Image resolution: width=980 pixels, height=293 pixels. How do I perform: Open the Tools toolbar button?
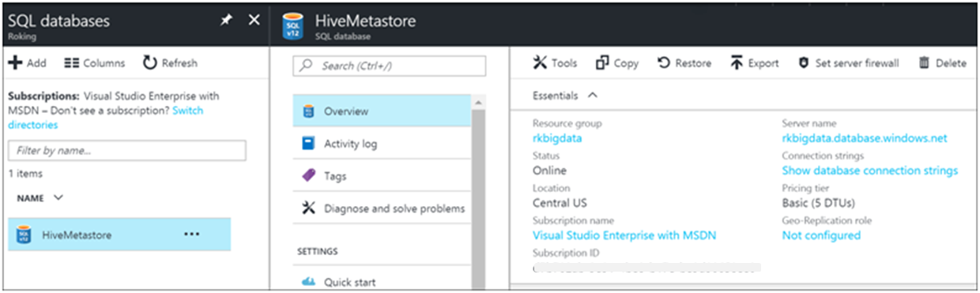pyautogui.click(x=556, y=63)
